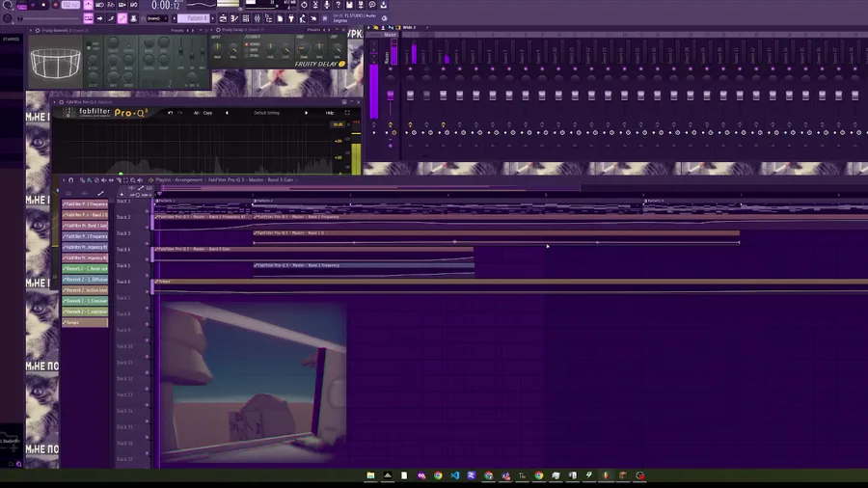Select the playlist zoom magnifier tool
This screenshot has height=488, width=868.
click(x=133, y=179)
